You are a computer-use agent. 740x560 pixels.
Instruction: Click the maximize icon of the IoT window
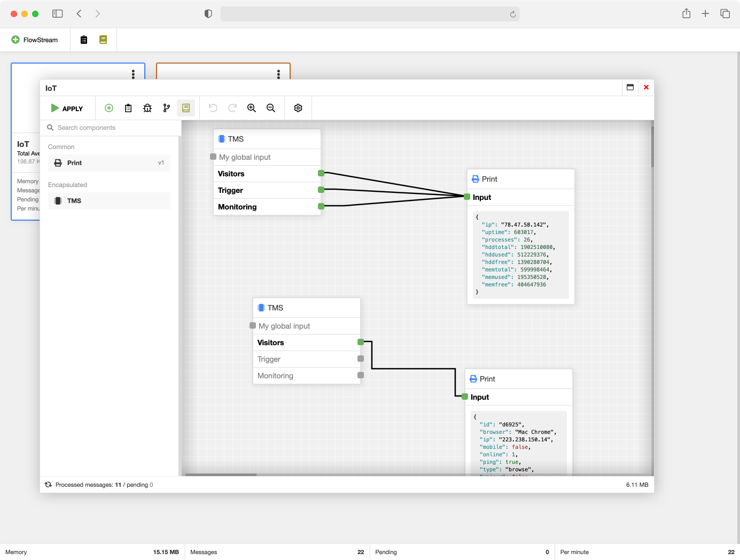(x=630, y=88)
